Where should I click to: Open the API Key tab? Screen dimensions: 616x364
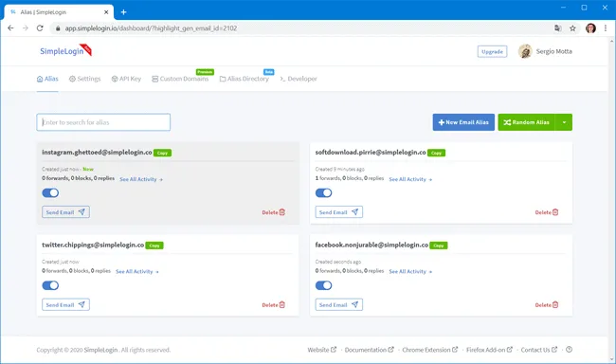(126, 79)
